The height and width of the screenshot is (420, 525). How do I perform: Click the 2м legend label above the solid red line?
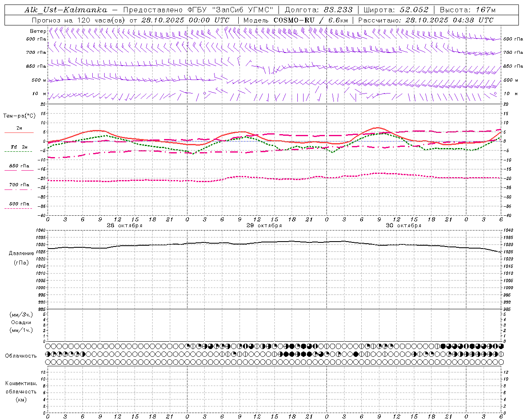(19, 128)
